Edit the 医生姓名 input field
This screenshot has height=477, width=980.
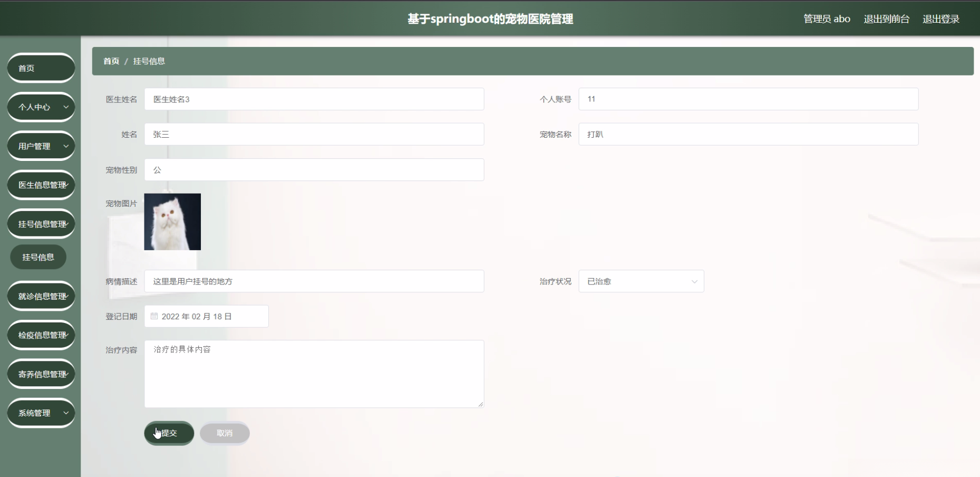[x=314, y=99]
